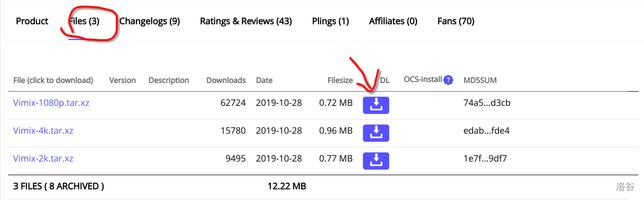The image size is (644, 200).
Task: Open the OCS-install help question mark
Action: [x=448, y=80]
